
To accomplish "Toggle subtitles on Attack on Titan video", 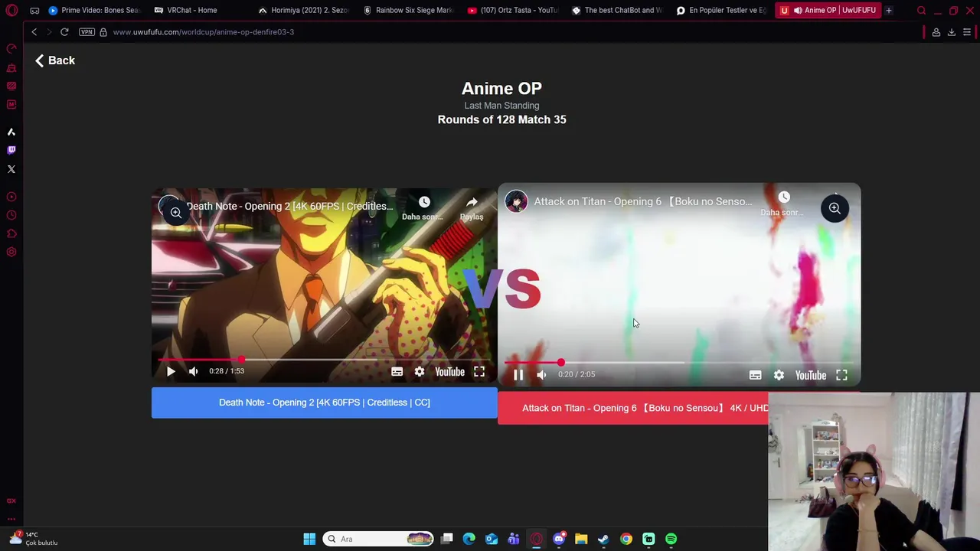I will tap(755, 375).
